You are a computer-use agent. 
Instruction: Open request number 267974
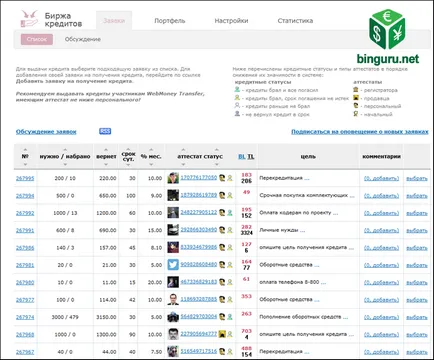25,317
